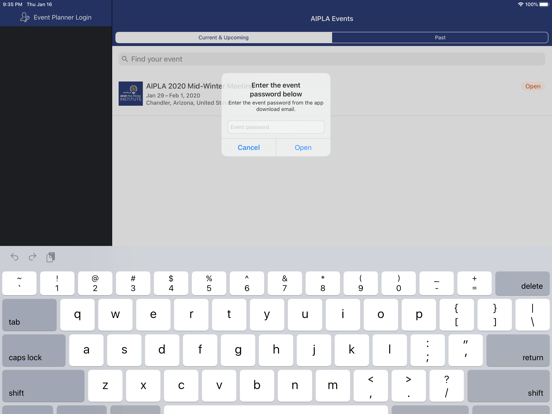The height and width of the screenshot is (414, 552).
Task: Tap the left bracket/brace key
Action: tap(457, 315)
